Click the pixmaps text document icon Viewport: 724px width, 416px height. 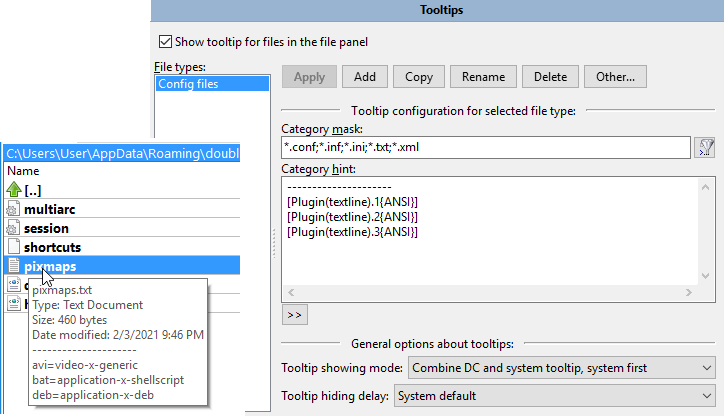tap(13, 266)
